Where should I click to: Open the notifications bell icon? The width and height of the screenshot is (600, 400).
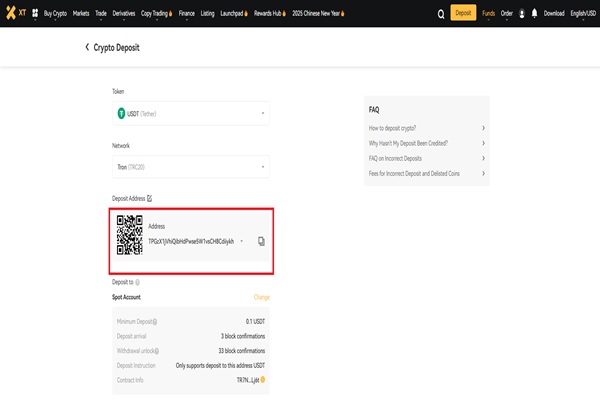(535, 13)
